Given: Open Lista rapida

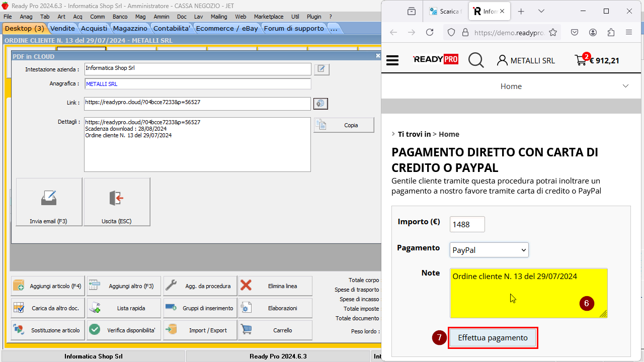Looking at the screenshot, I should pyautogui.click(x=124, y=308).
